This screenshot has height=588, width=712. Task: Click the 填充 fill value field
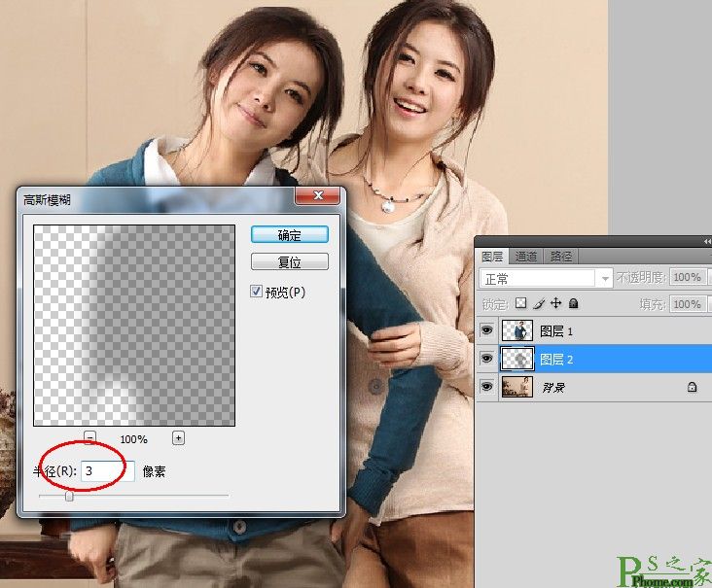coord(687,304)
